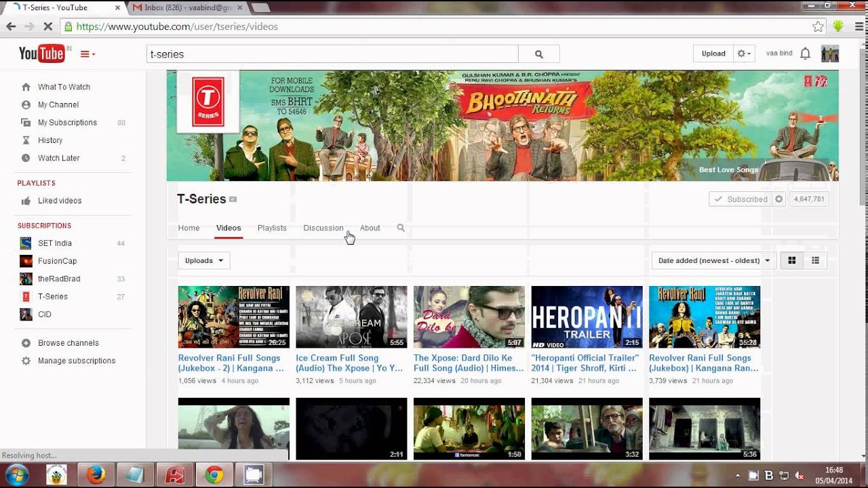Open Ice Cream Full Song thumbnail
868x488 pixels.
(351, 317)
